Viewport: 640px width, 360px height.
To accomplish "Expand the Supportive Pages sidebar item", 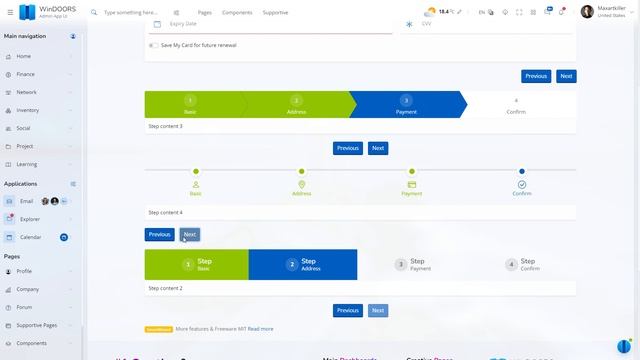I will (40, 325).
